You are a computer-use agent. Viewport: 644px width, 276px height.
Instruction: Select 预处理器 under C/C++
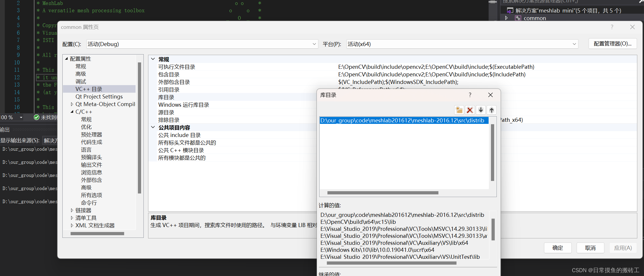click(91, 134)
